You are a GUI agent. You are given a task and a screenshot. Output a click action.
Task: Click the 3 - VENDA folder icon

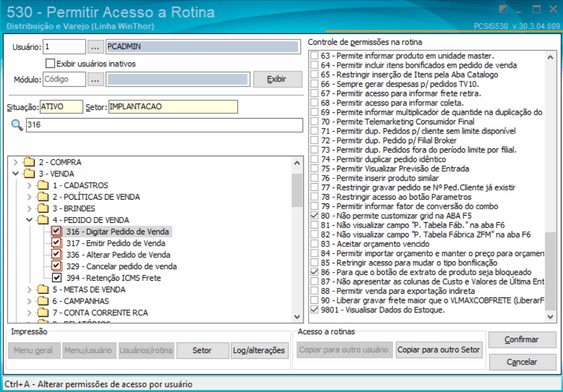tap(29, 174)
